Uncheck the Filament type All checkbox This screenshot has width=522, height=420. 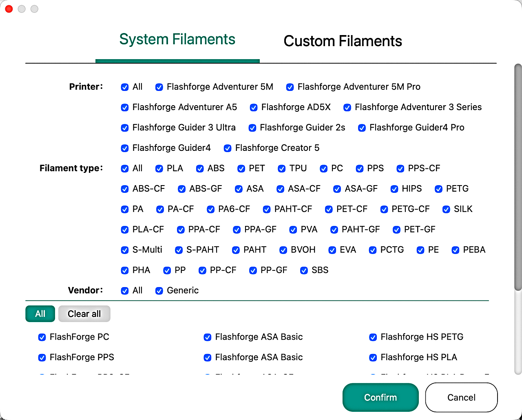(125, 168)
